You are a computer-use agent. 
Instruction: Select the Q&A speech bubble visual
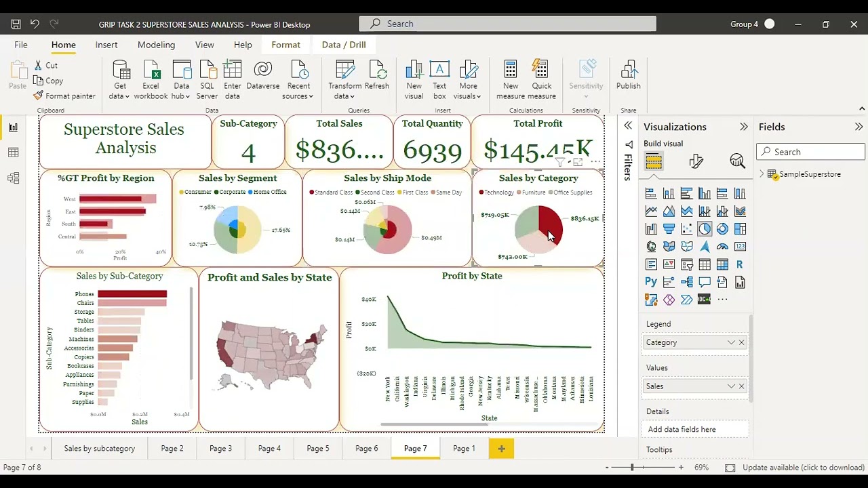(x=705, y=282)
